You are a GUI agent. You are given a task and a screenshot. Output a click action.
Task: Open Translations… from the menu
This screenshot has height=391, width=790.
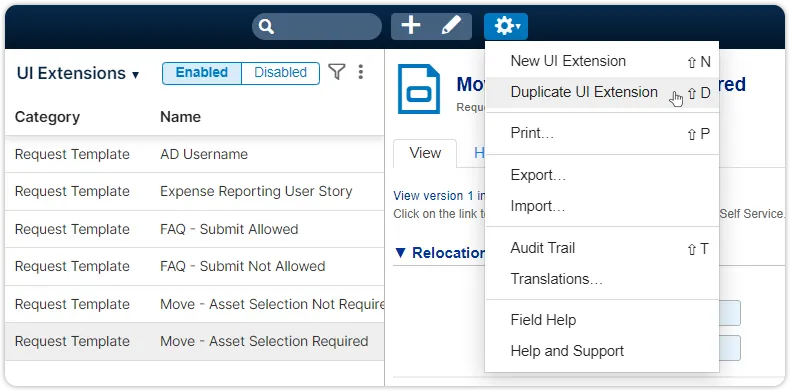click(x=602, y=279)
